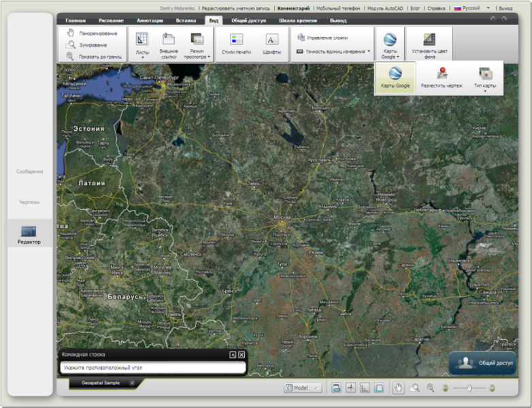Click Разместить чертеж in the maps panel

(x=441, y=78)
